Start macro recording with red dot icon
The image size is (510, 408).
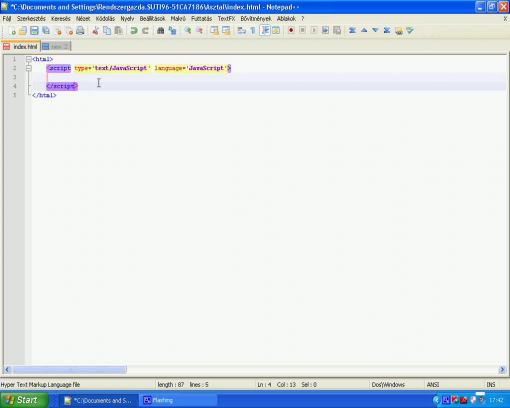click(291, 31)
